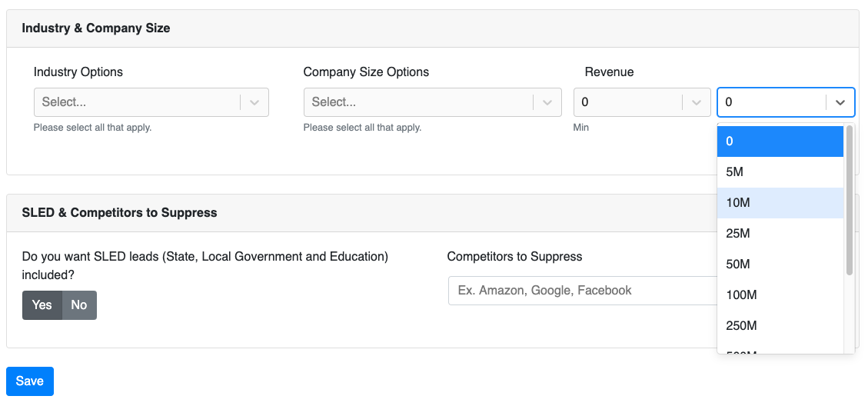The height and width of the screenshot is (406, 868).
Task: Choose the 100M revenue option
Action: pos(780,295)
